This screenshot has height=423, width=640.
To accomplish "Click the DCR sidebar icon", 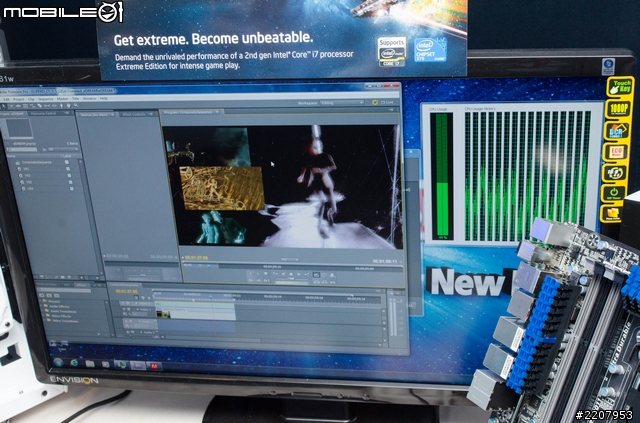I will click(616, 131).
